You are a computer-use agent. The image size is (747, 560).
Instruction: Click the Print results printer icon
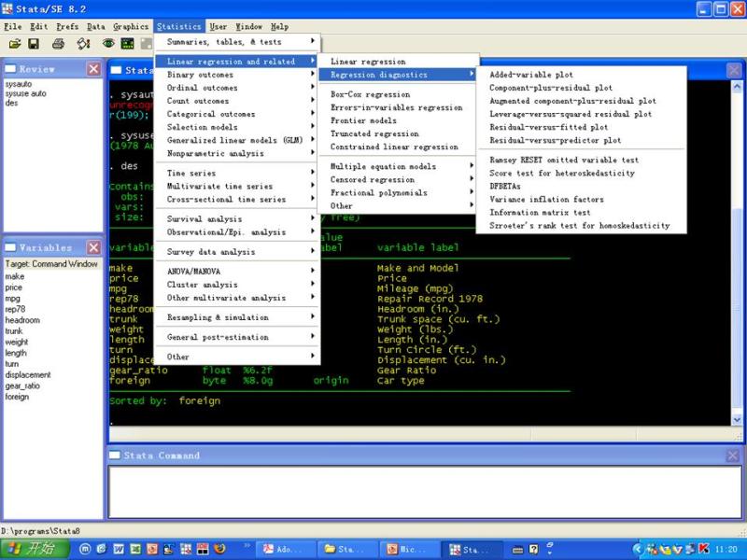coord(58,44)
